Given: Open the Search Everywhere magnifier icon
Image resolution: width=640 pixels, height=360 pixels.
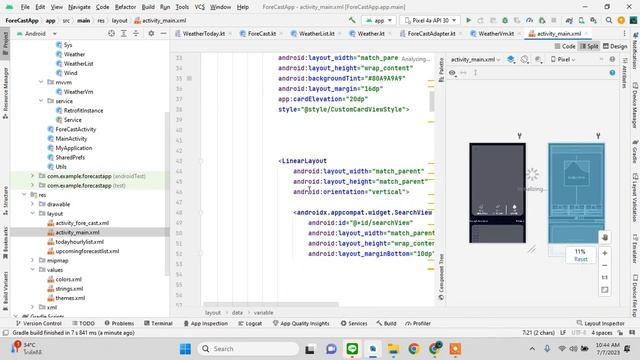Looking at the screenshot, I should point(609,20).
